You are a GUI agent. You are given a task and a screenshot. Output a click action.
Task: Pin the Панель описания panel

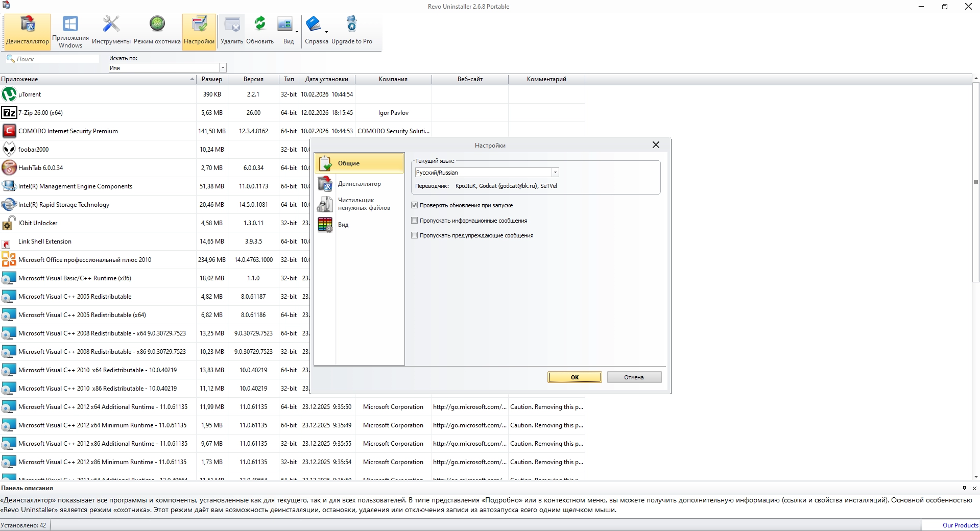pos(964,488)
